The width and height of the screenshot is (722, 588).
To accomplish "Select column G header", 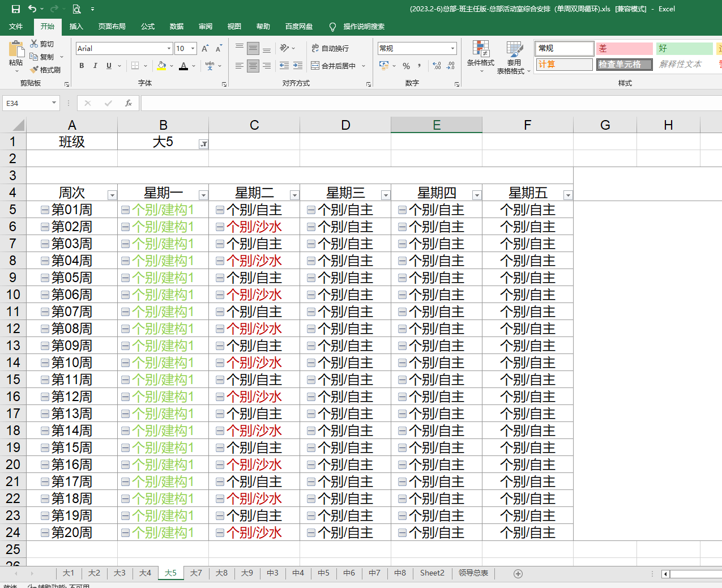I will pos(605,125).
